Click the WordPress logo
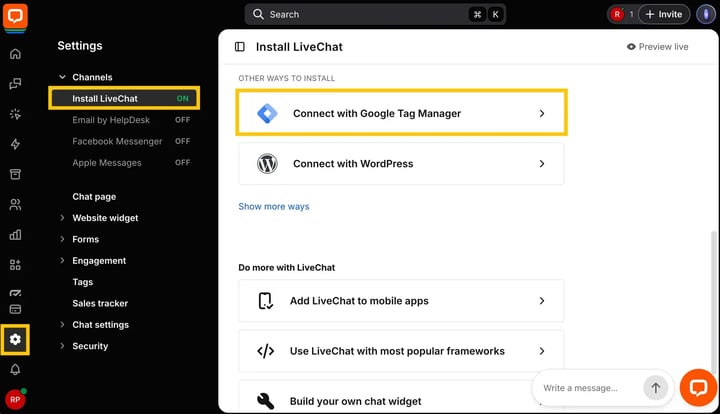720x414 pixels. (267, 163)
